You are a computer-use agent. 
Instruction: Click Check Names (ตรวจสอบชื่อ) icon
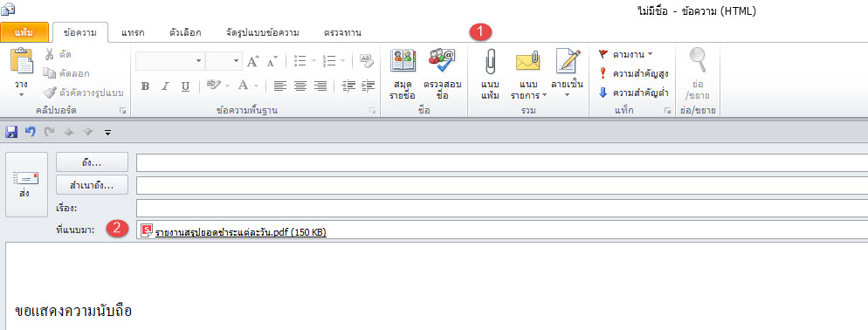[x=442, y=61]
